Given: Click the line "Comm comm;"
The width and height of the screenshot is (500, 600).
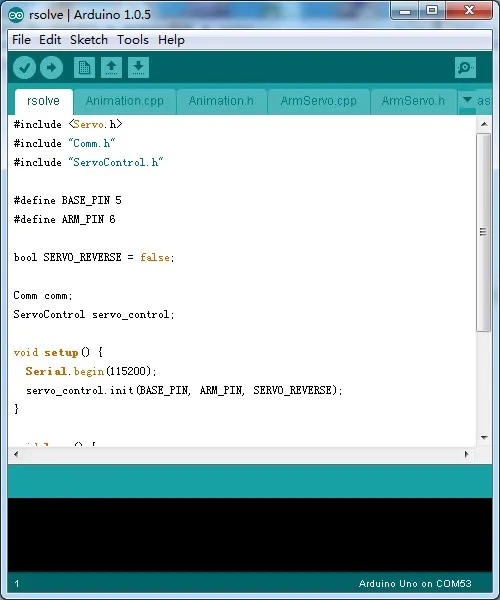Looking at the screenshot, I should [42, 296].
